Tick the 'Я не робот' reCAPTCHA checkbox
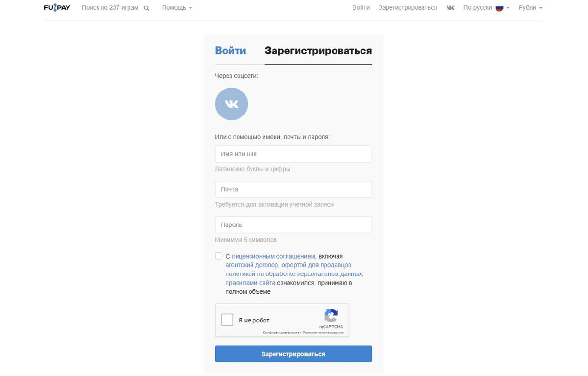The image size is (588, 376). pos(227,320)
